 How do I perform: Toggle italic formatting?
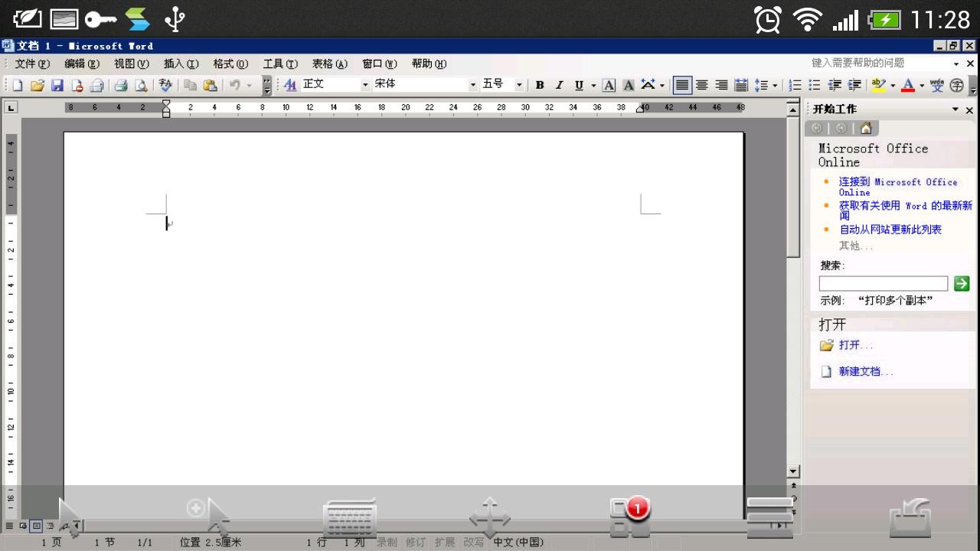coord(559,85)
